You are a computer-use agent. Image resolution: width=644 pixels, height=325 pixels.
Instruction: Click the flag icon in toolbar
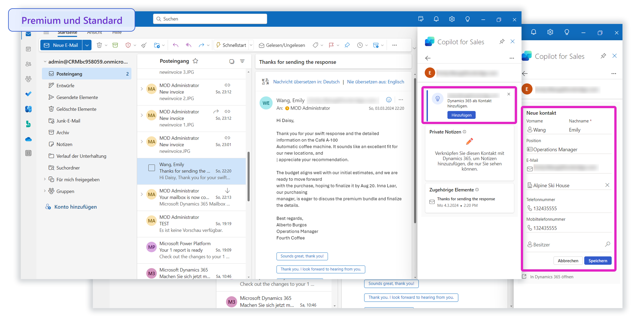tap(331, 45)
